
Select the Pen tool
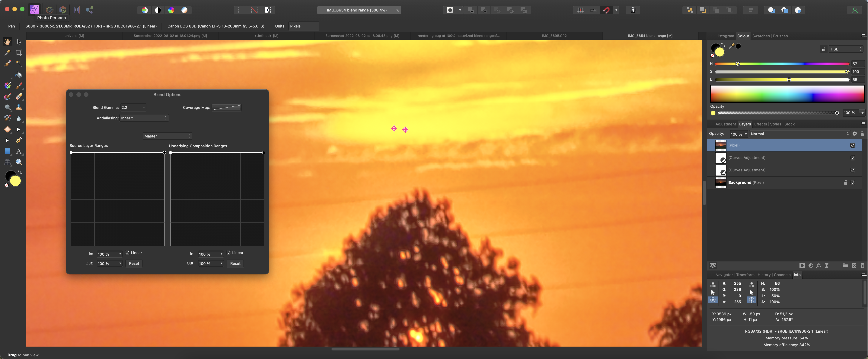pos(19,140)
